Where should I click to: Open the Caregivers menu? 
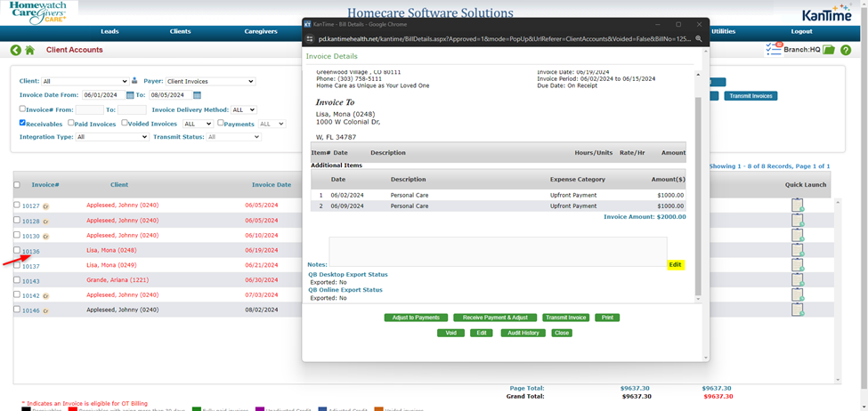click(x=260, y=31)
